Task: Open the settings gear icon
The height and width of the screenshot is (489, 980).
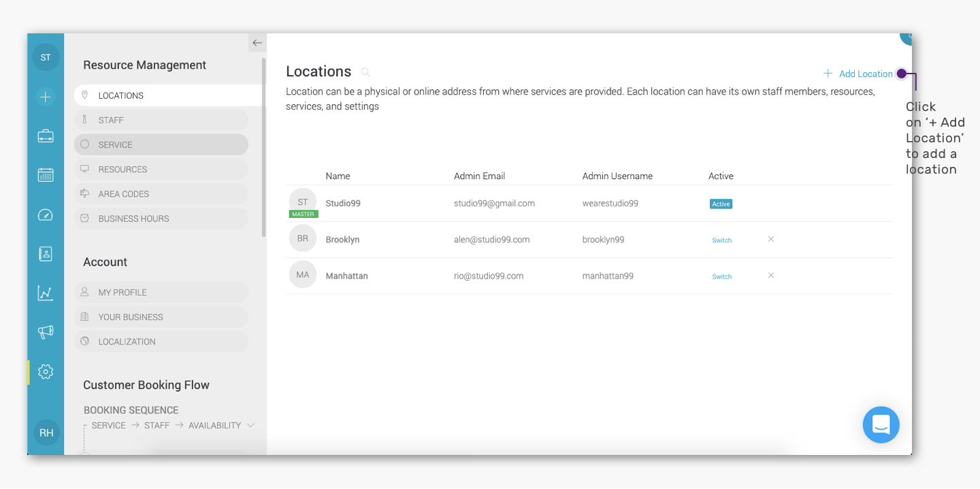Action: (x=46, y=372)
